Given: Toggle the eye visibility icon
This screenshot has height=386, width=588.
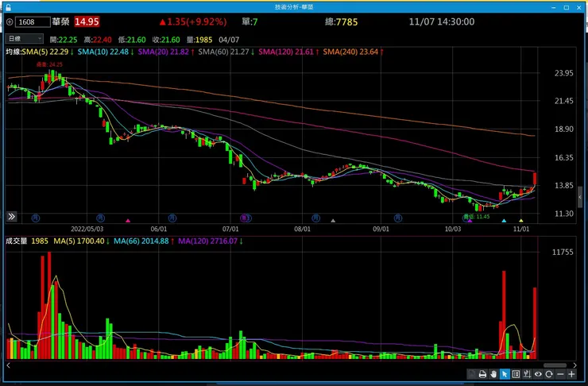Looking at the screenshot, I should coord(538,374).
